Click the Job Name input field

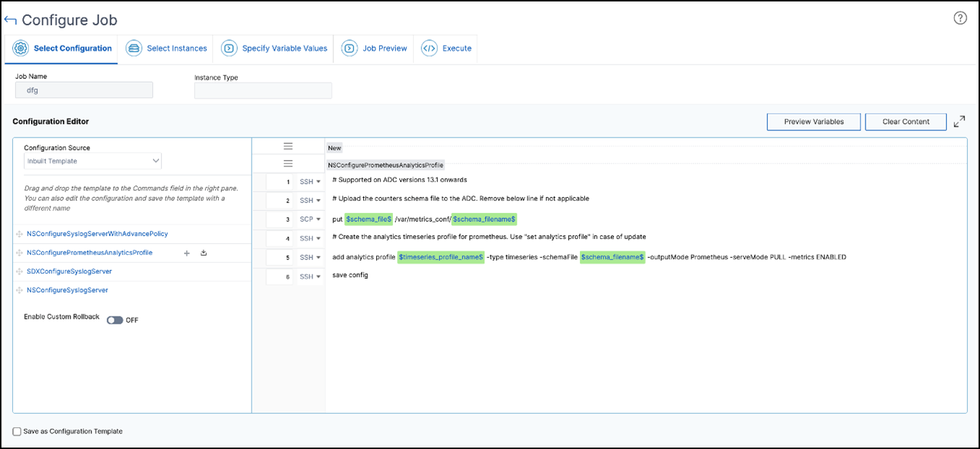[x=84, y=91]
